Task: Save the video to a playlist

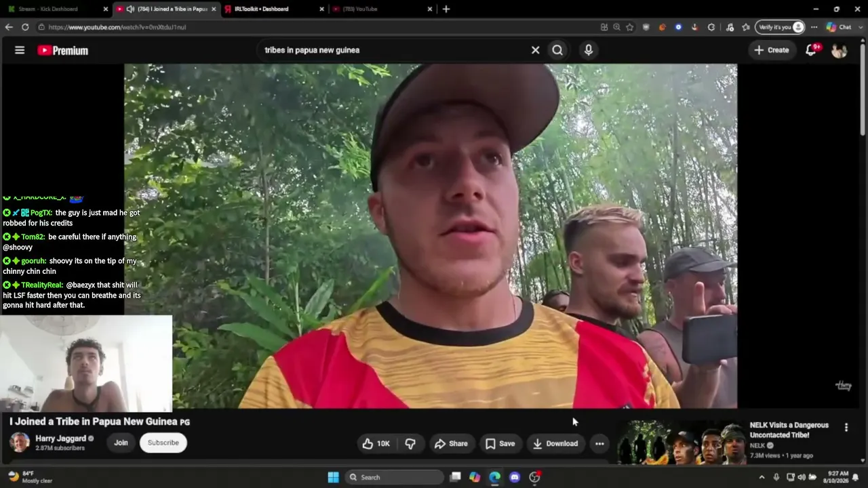Action: click(500, 444)
